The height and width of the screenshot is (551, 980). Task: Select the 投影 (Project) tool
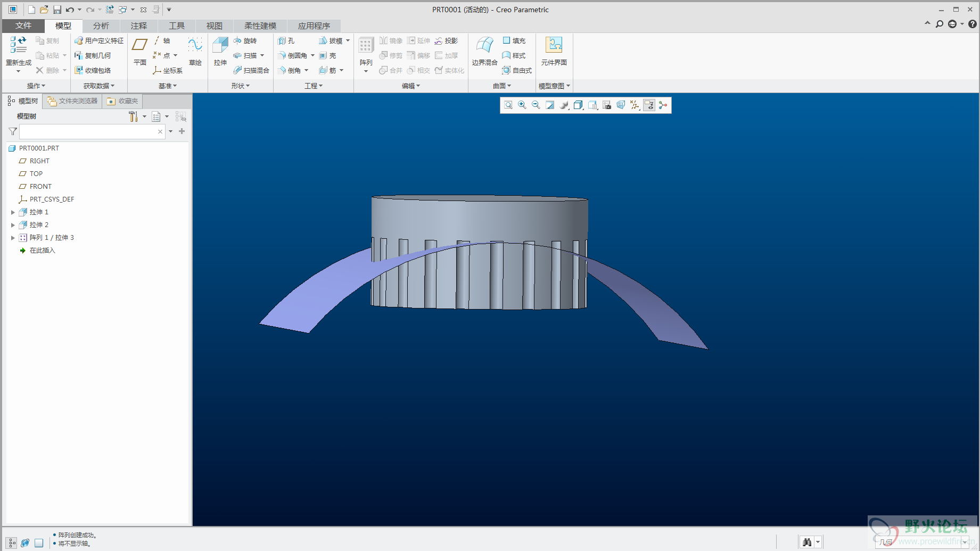coord(446,40)
